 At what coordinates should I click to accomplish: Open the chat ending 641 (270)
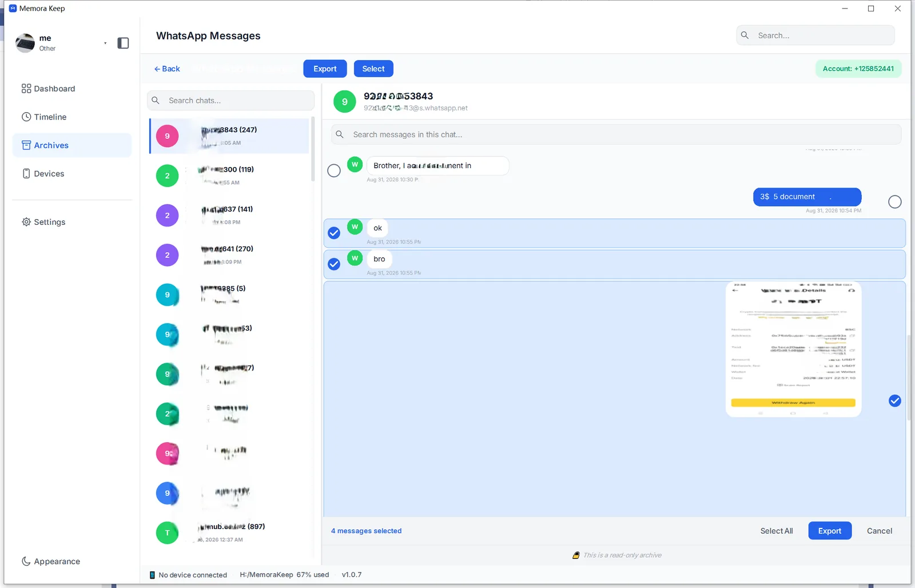tap(229, 255)
